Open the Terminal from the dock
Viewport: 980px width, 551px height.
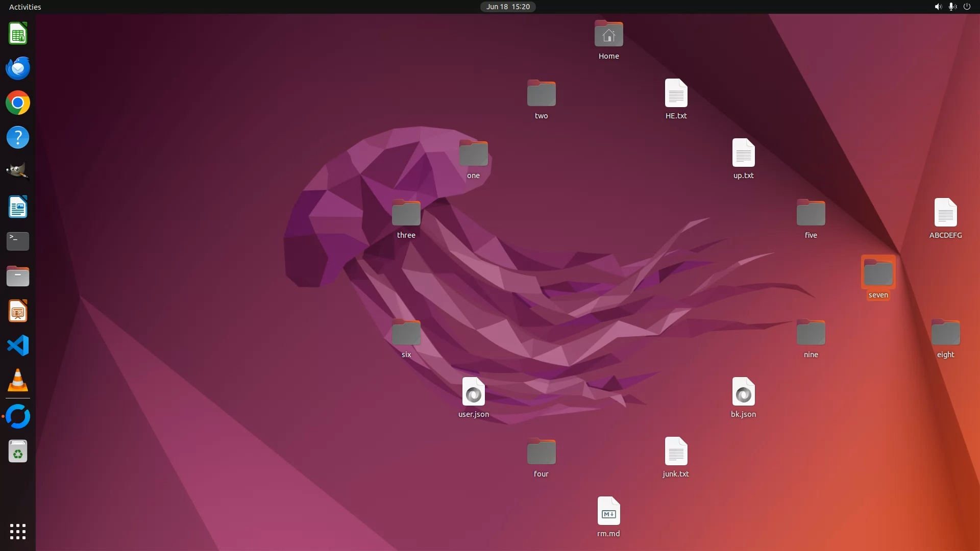(x=18, y=241)
